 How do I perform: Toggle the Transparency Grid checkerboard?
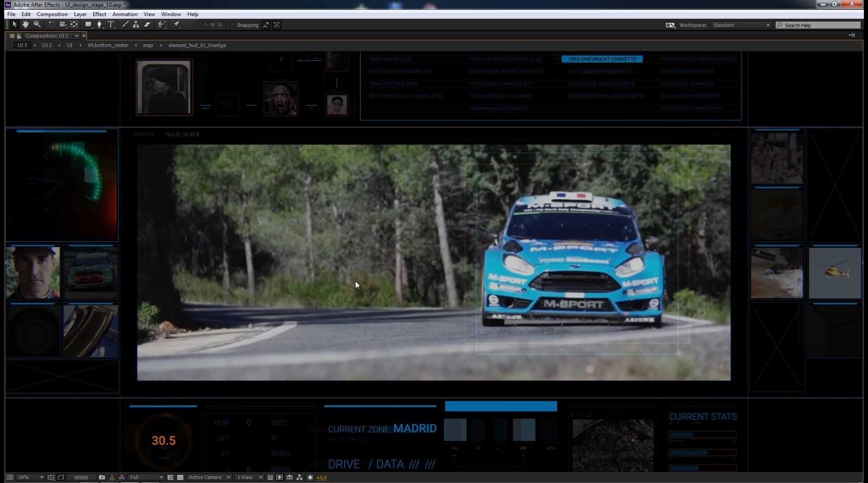(180, 477)
